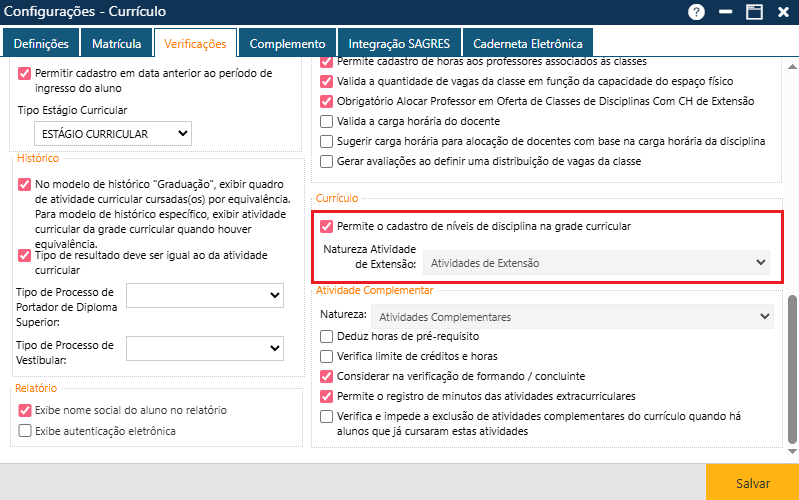The width and height of the screenshot is (799, 500).
Task: Toggle Permite o registro de minutos checkbox
Action: 326,396
